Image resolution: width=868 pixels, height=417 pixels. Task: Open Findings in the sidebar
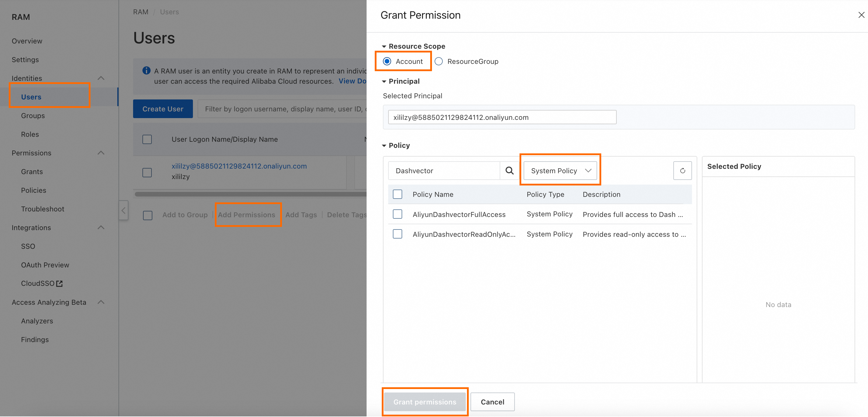pyautogui.click(x=35, y=340)
